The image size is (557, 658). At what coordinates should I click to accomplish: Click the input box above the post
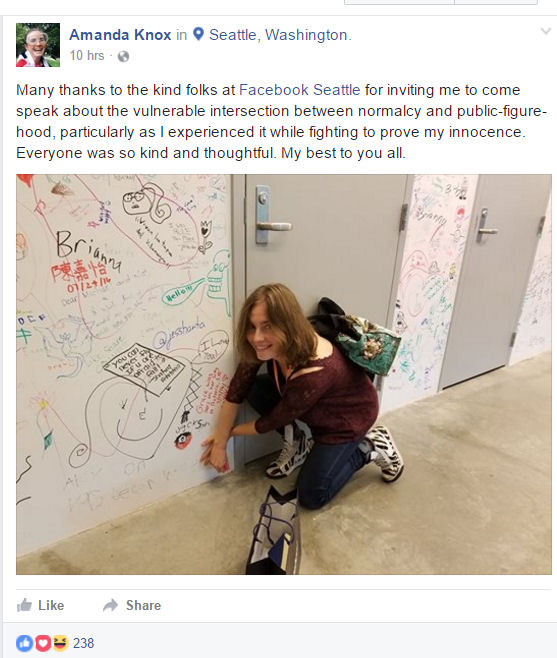tap(399, 2)
